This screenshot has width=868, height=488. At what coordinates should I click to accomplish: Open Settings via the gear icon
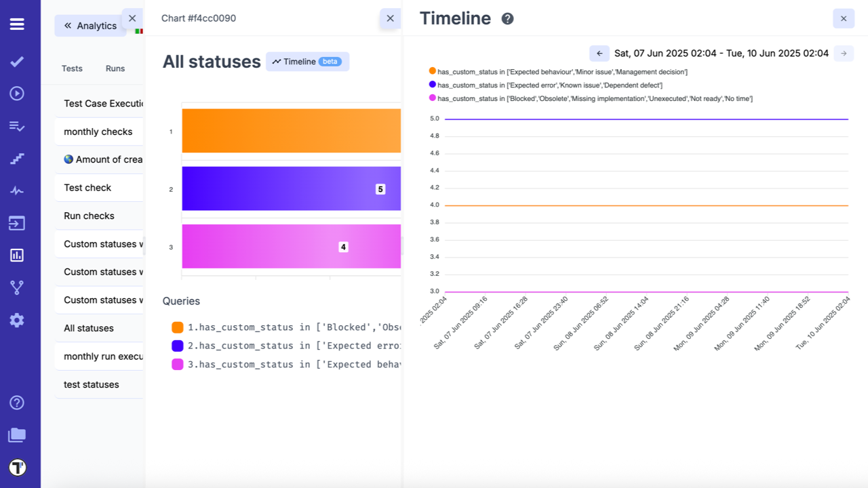(x=18, y=319)
